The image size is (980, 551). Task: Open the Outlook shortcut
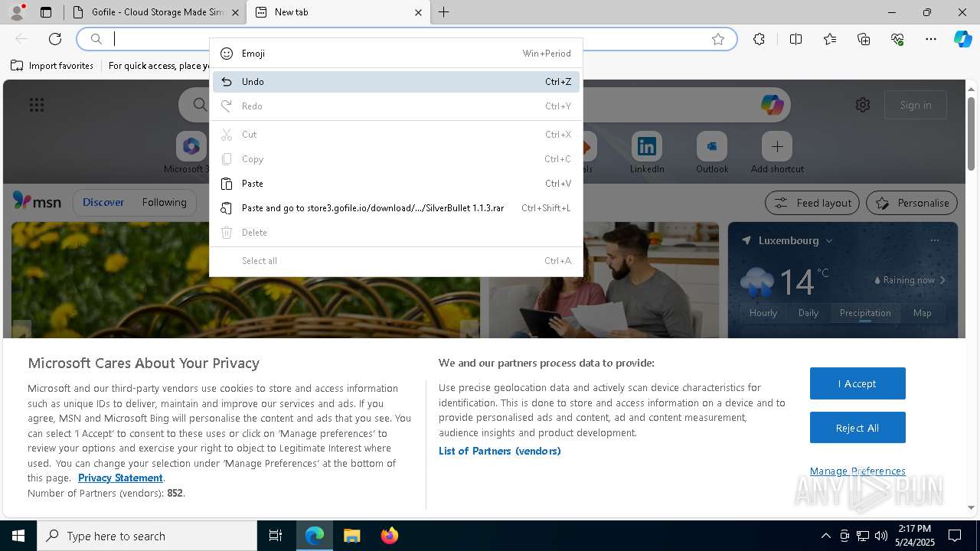[x=712, y=152]
